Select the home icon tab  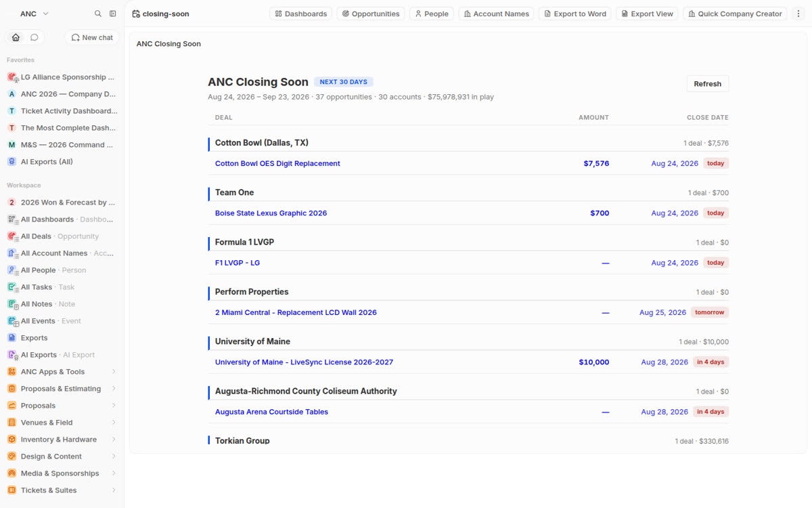pos(16,37)
